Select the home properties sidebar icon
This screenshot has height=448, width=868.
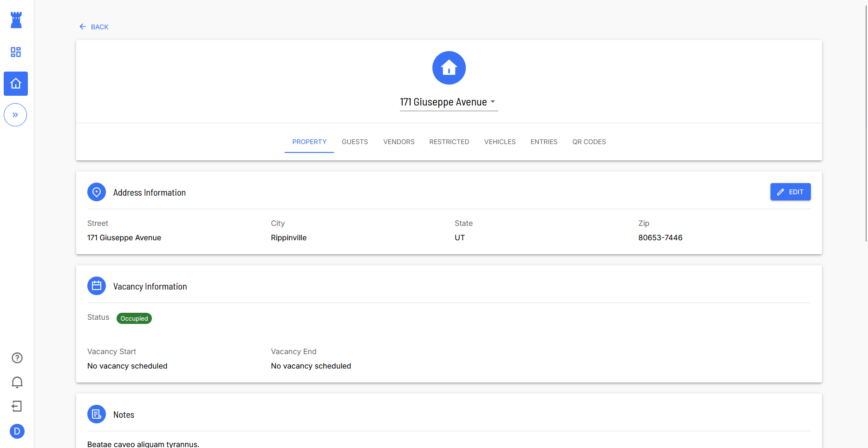(x=16, y=84)
